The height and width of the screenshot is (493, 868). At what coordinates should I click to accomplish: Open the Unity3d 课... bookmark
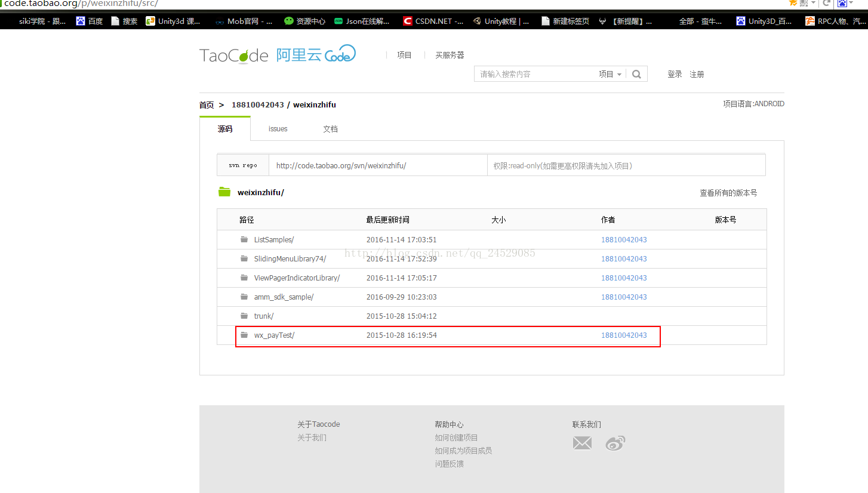click(x=173, y=21)
